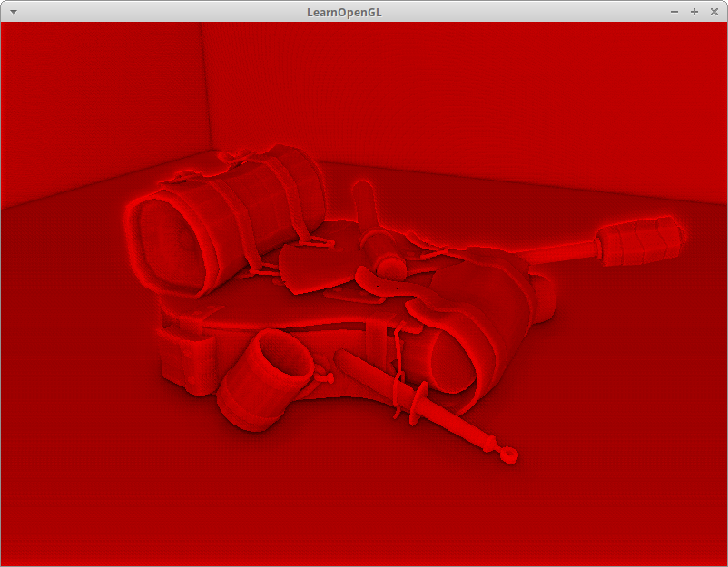Click the dagger's crossguard
Viewport: 728px width, 567px height.
coord(418,401)
